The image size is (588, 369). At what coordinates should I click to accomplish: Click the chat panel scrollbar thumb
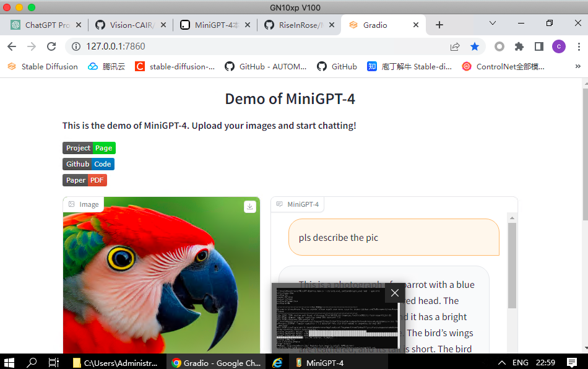tap(512, 266)
